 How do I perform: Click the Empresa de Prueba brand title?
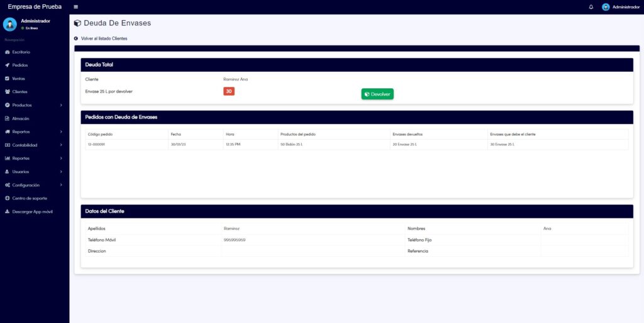(x=35, y=6)
